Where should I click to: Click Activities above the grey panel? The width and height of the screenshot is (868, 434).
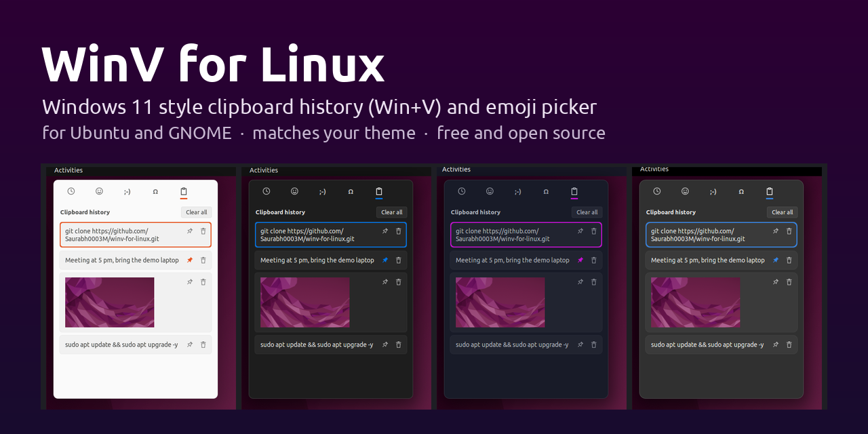pyautogui.click(x=654, y=169)
